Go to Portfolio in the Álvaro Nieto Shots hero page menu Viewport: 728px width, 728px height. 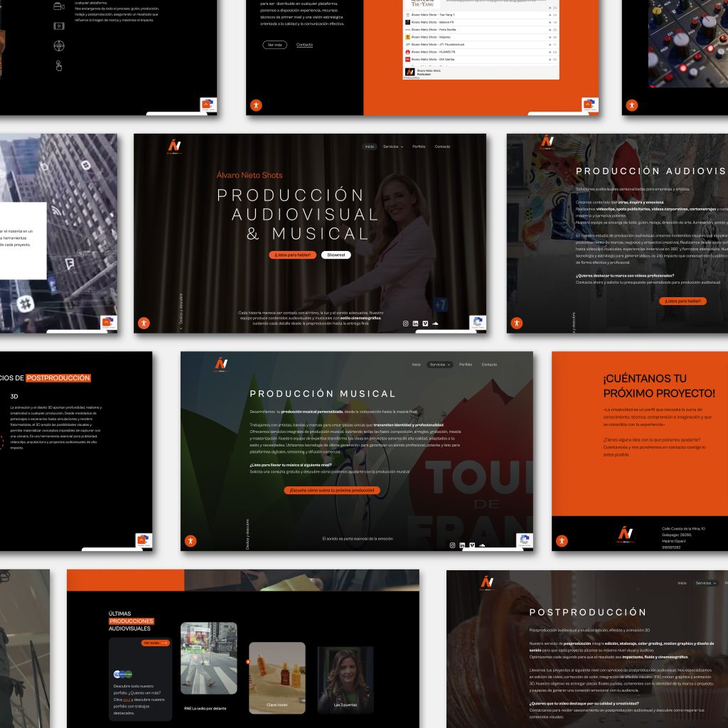click(419, 146)
